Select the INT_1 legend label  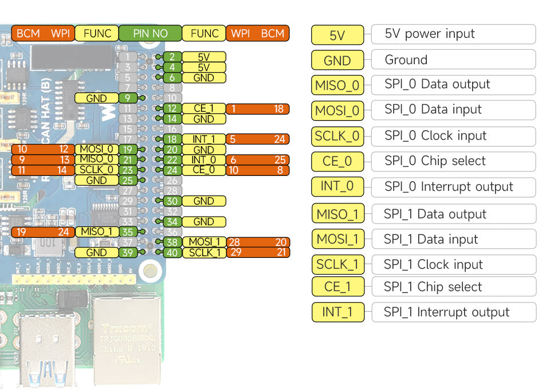[338, 312]
